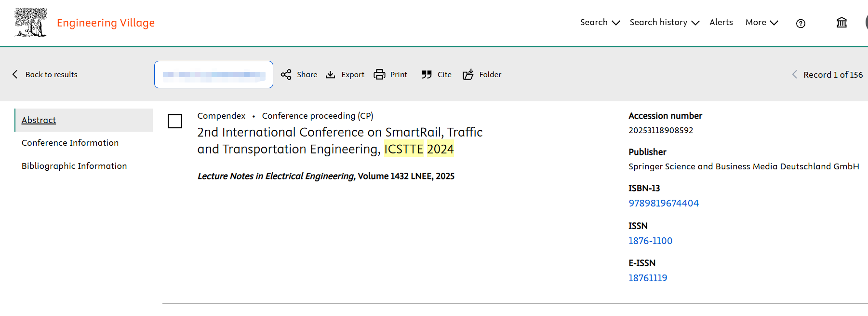Click the institution building icon
The image size is (868, 316).
pos(841,23)
